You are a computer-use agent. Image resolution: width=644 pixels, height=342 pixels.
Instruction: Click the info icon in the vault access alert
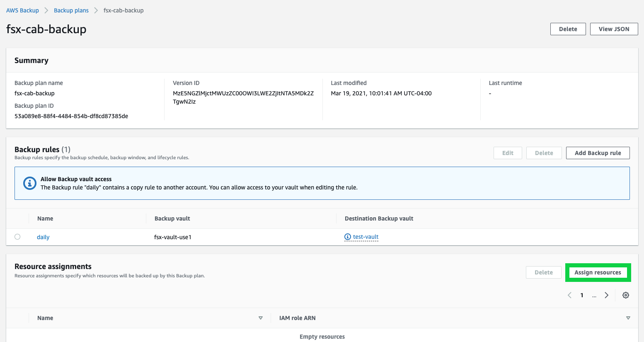[29, 183]
